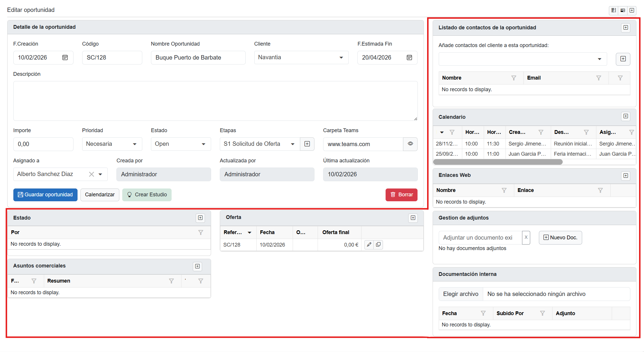Viewport: 644px width, 352px height.
Task: Toggle the Carpeta Teams eye icon
Action: (410, 144)
